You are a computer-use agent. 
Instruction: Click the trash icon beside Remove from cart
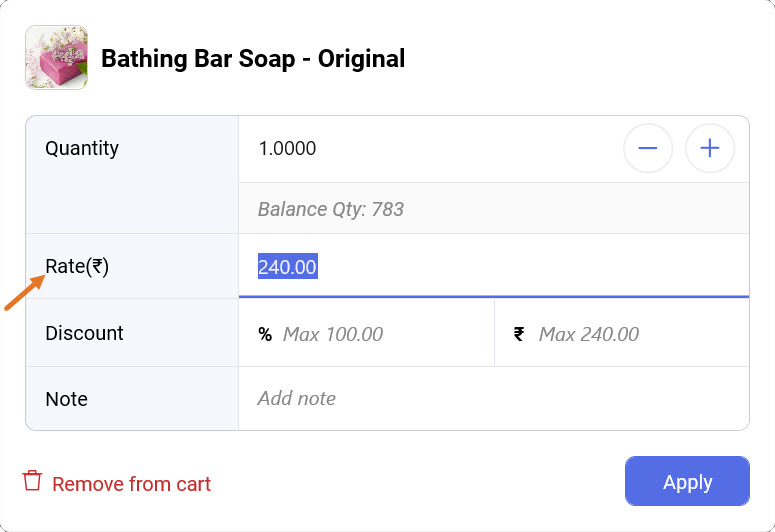tap(33, 481)
